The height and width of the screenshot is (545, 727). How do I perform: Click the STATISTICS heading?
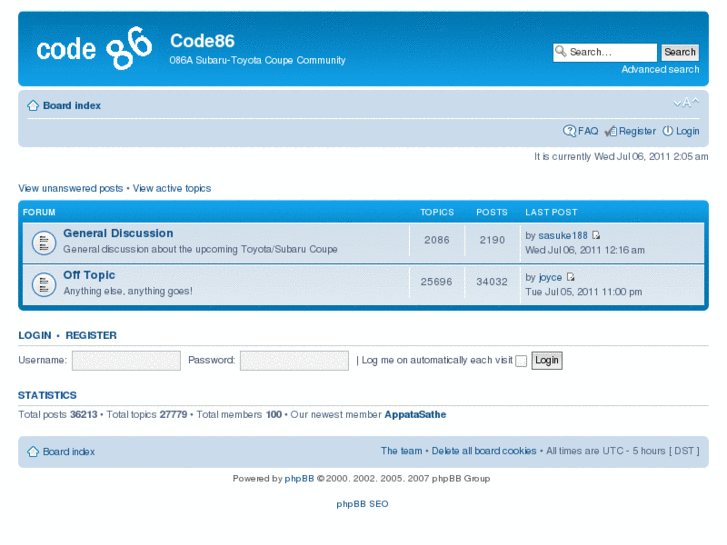[47, 396]
